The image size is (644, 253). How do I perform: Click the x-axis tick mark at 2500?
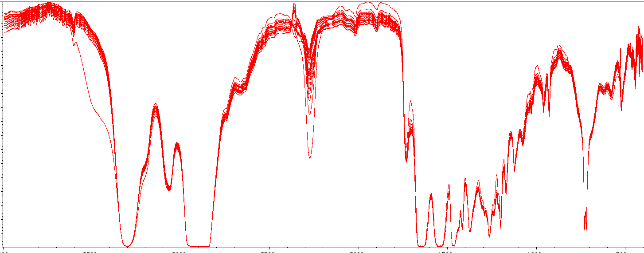coord(269,247)
